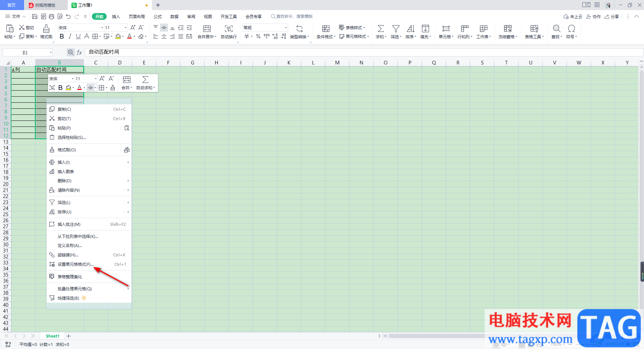Toggle Italic in the ribbon
This screenshot has width=644, height=349.
point(70,36)
